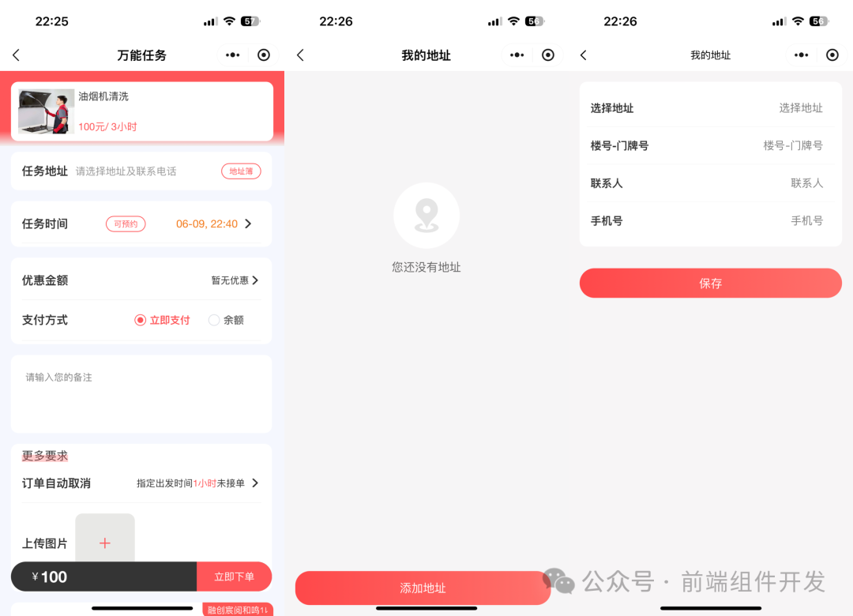The width and height of the screenshot is (853, 616).
Task: Open the three-dot menu on 万能任务 screen
Action: [233, 55]
